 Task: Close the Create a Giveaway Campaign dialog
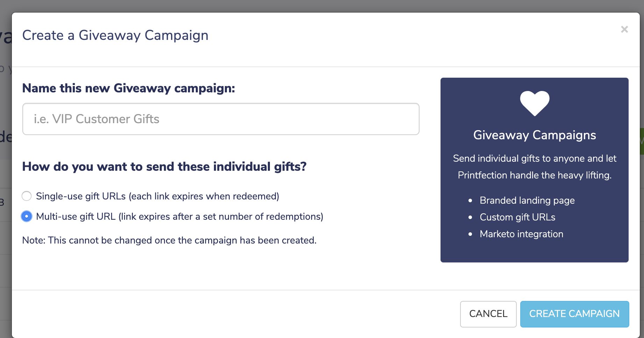(x=624, y=29)
